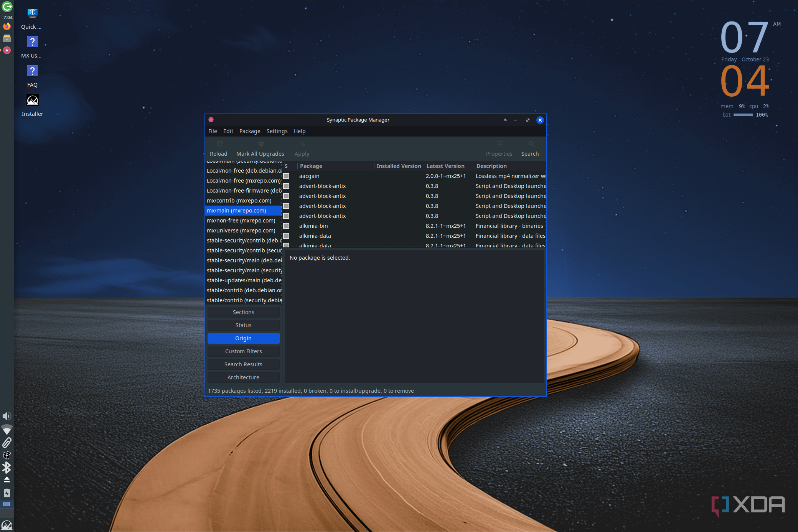Sort by Description column header

tap(510, 166)
